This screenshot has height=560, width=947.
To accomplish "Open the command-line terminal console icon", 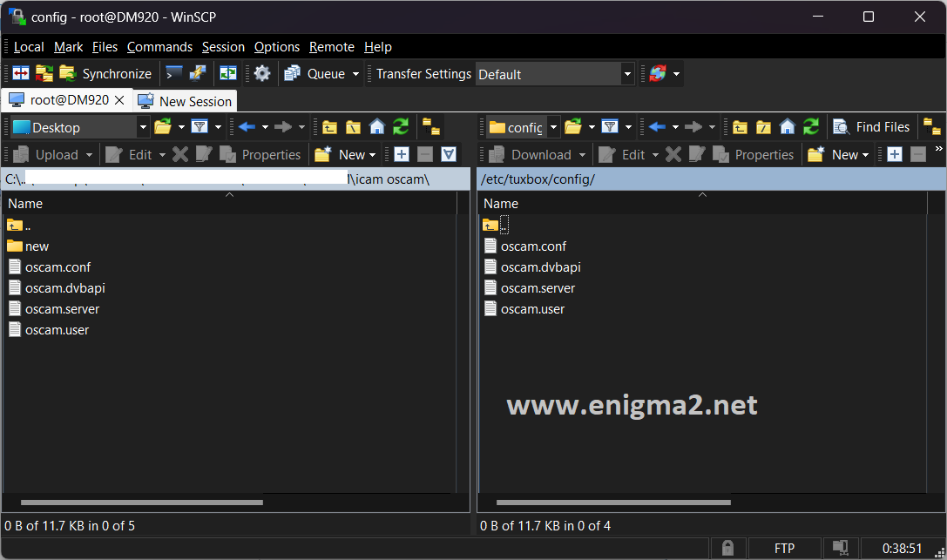I will tap(174, 74).
